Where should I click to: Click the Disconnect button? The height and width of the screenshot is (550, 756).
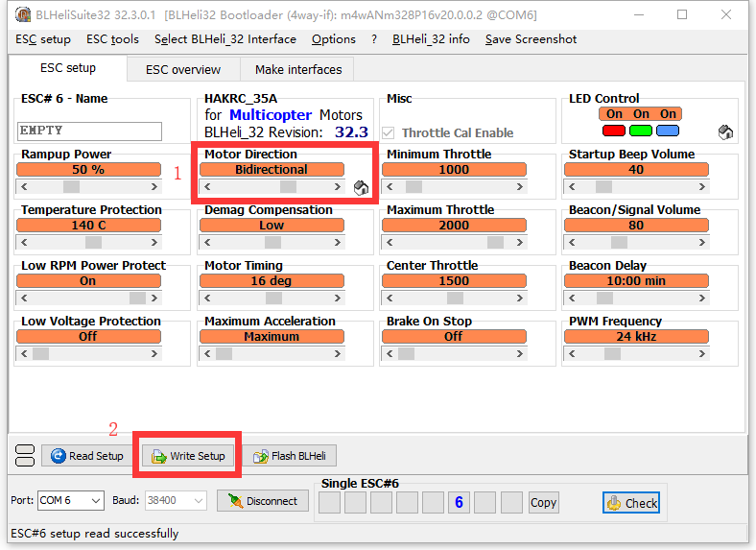[x=263, y=501]
